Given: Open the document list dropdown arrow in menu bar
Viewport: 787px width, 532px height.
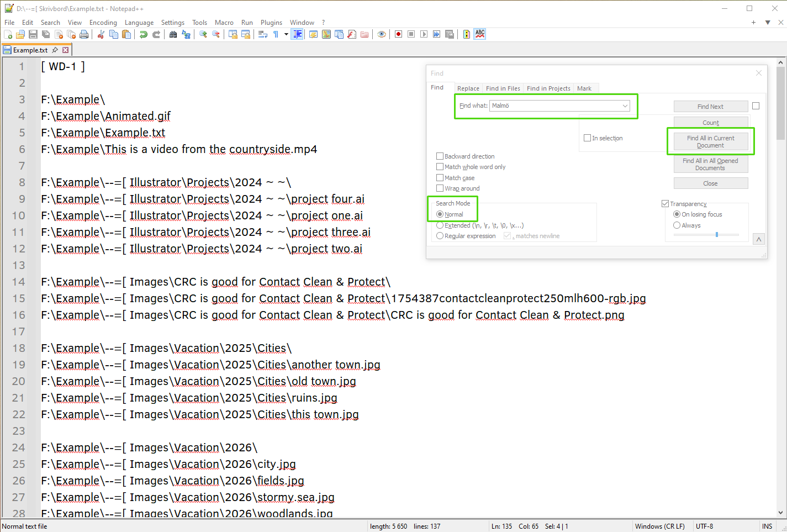Looking at the screenshot, I should coord(768,23).
